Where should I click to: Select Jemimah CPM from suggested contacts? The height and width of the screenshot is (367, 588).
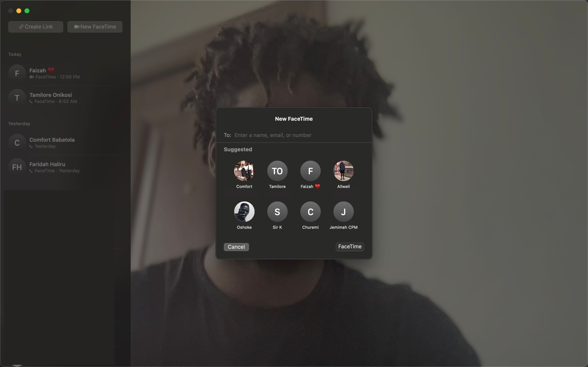(343, 211)
